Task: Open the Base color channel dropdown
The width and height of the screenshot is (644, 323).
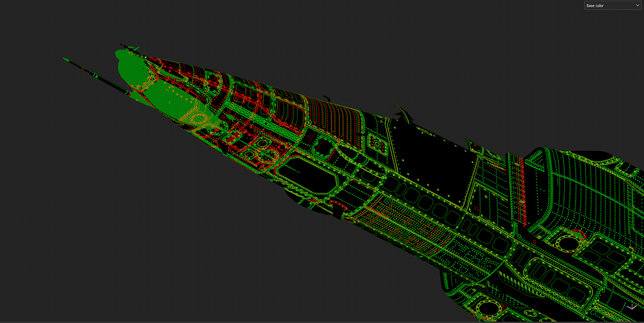Action: 612,5
